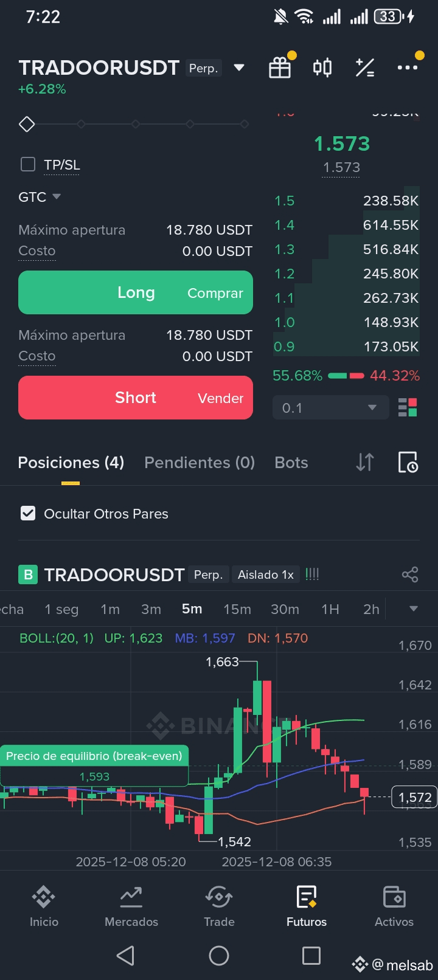This screenshot has height=980, width=438.
Task: Tap the green Long Comprar button
Action: point(136,292)
